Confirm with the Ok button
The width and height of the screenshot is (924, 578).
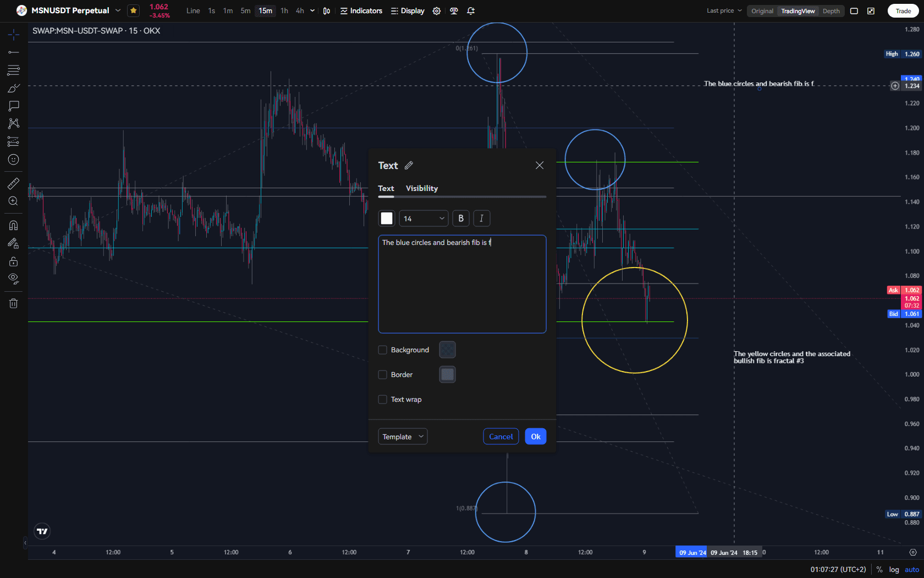536,437
